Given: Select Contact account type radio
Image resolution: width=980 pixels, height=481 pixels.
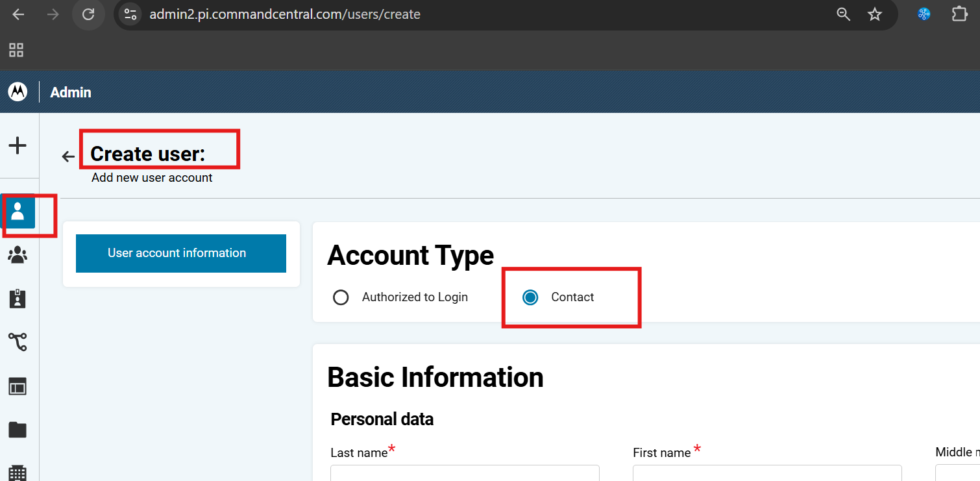Looking at the screenshot, I should pos(530,297).
